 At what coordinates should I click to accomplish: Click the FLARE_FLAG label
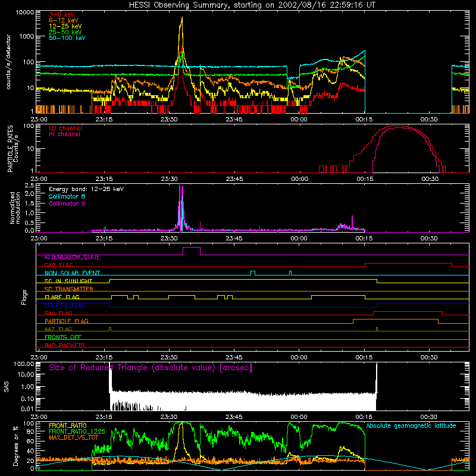coord(62,297)
